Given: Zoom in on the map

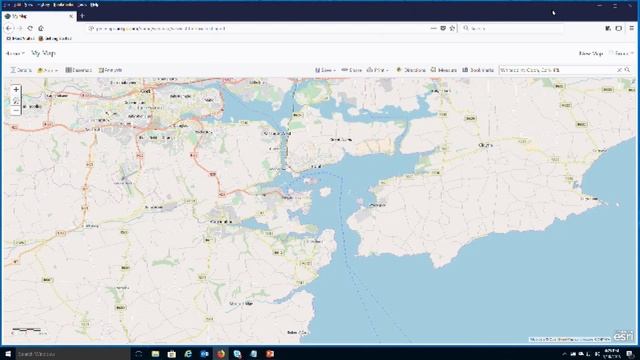Looking at the screenshot, I should coord(16,89).
